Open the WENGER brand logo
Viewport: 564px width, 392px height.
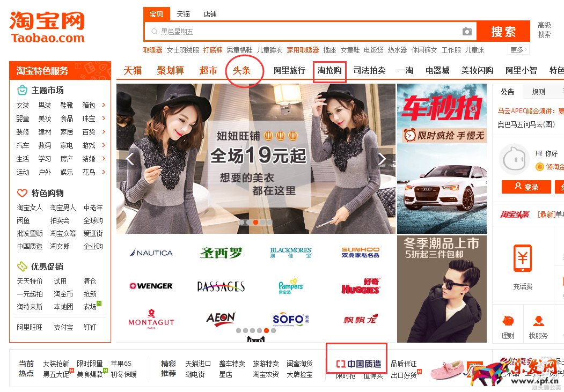click(151, 286)
